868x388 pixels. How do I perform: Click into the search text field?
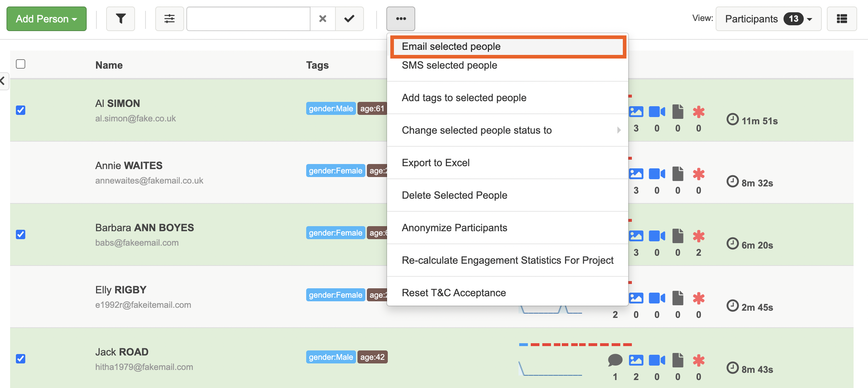(248, 19)
